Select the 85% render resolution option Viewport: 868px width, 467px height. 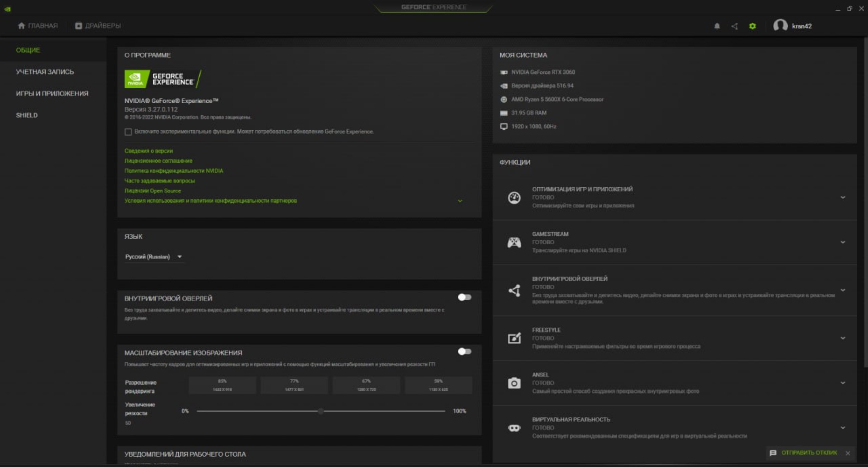point(222,385)
